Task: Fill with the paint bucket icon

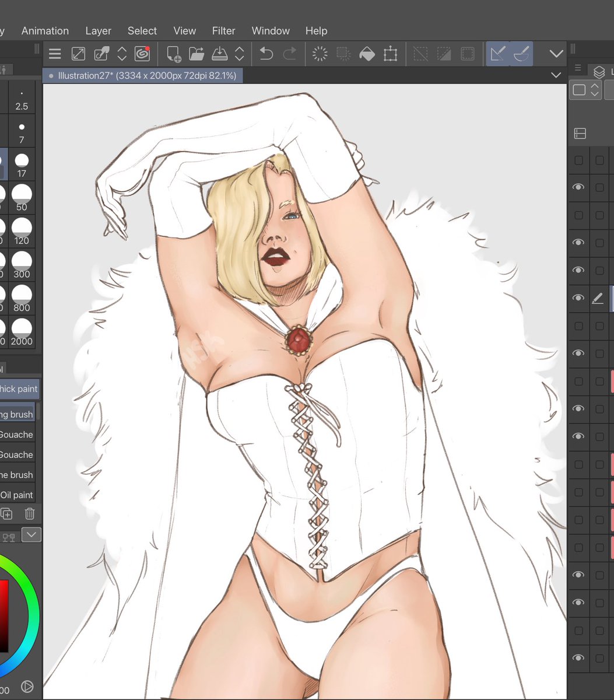Action: tap(367, 54)
